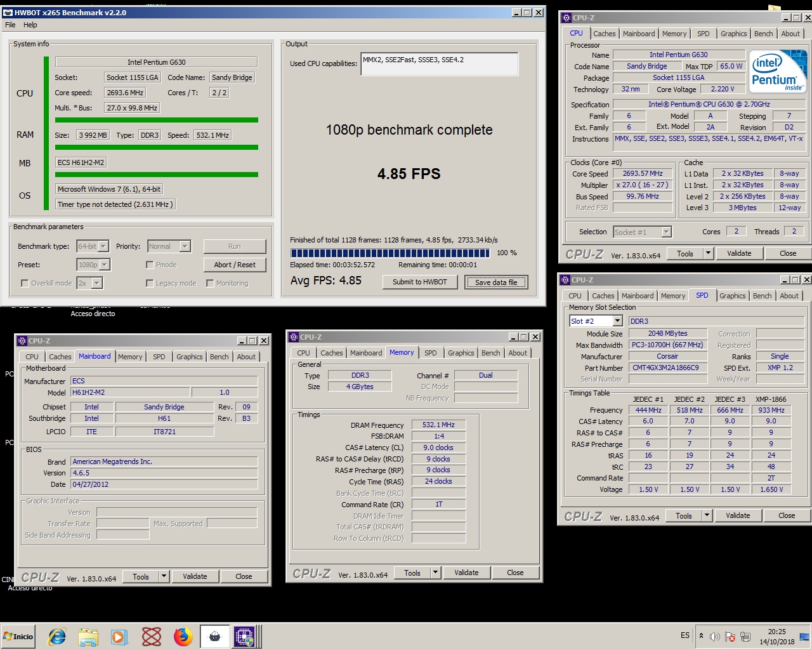
Task: Switch to SPD tab in Memory window
Action: pyautogui.click(x=430, y=353)
